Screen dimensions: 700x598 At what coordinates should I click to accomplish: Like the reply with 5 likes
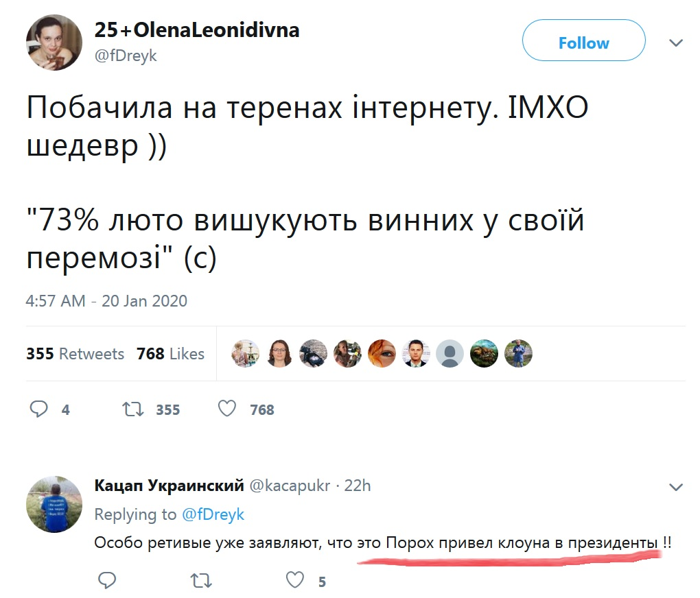pos(295,582)
